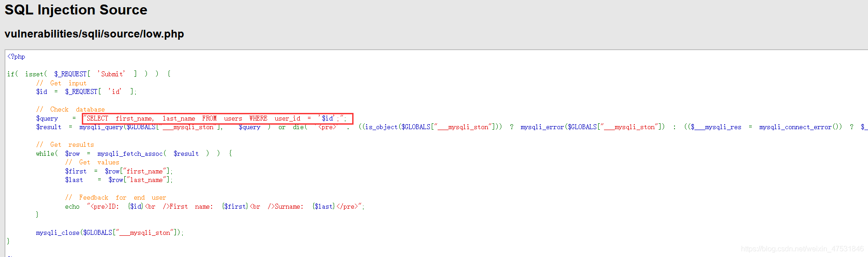Click the 'if( isset( $_REQUEST[ 'Submit' ] ) ) {' line
Image resolution: width=868 pixels, height=257 pixels.
pyautogui.click(x=89, y=74)
